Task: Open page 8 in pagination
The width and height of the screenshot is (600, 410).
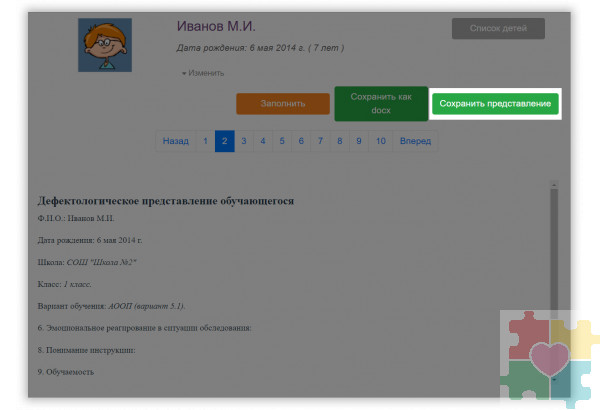Action: [x=339, y=142]
